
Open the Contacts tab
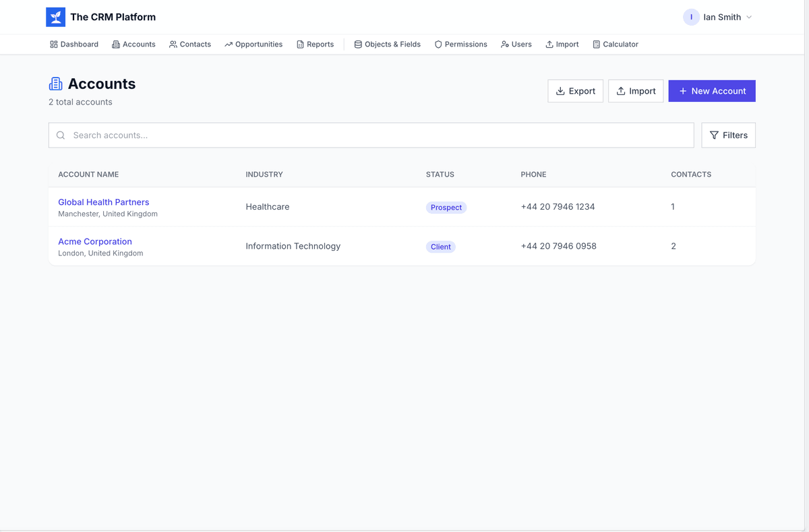(189, 45)
